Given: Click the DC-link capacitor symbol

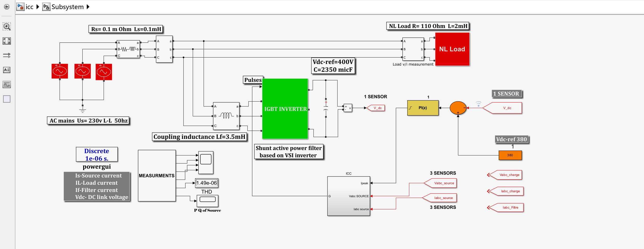Looking at the screenshot, I should pos(326,108).
